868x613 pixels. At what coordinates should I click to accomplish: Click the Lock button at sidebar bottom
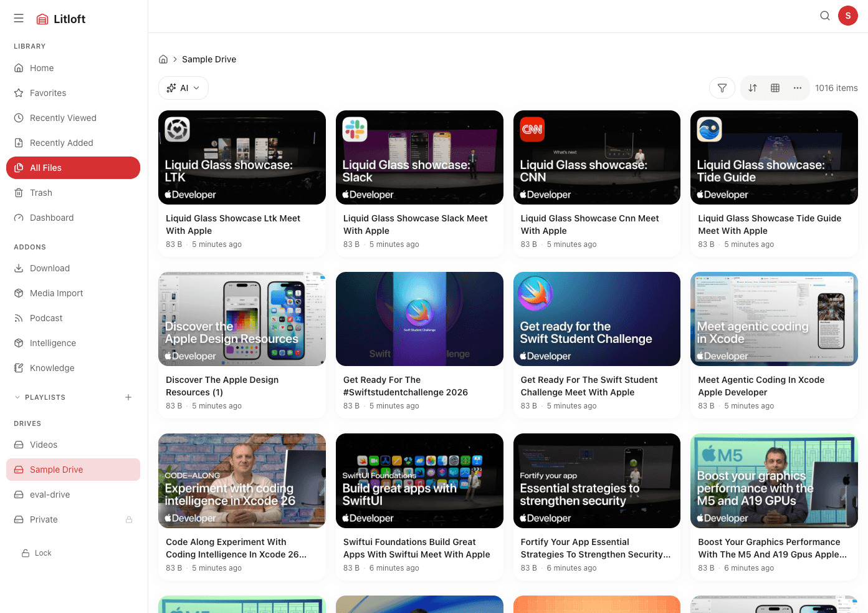click(x=37, y=553)
